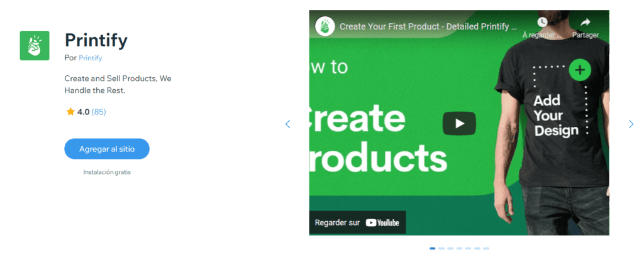Open the Printify developer link
The width and height of the screenshot is (644, 265).
pos(91,58)
